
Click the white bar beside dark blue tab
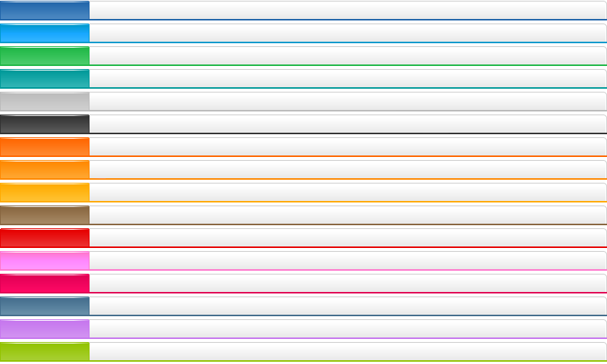[348, 11]
